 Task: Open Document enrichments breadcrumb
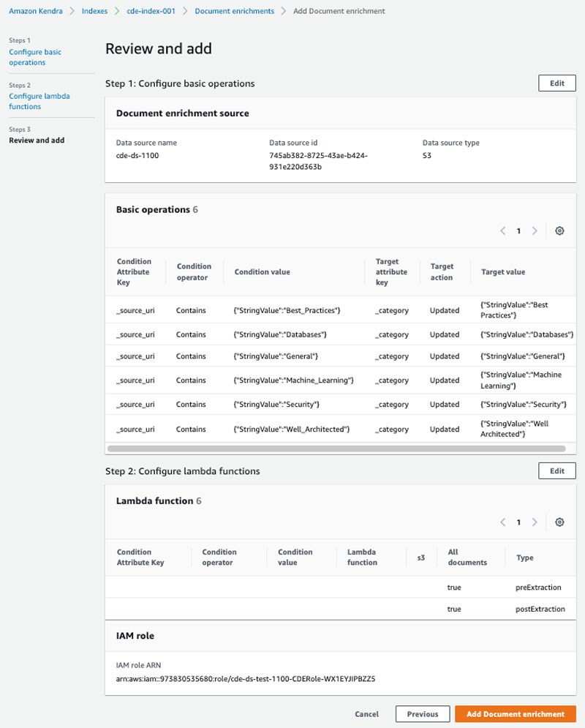pos(234,11)
